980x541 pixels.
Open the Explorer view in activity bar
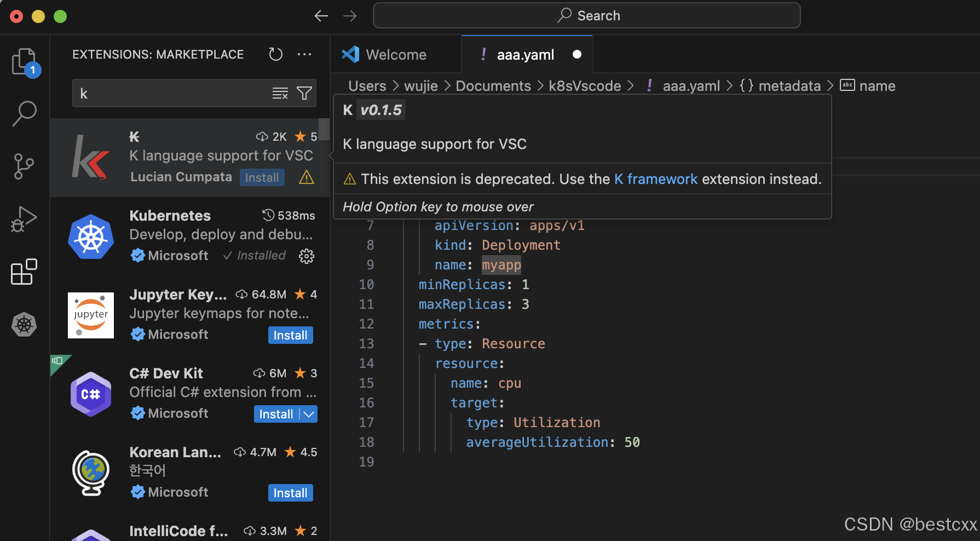[x=24, y=61]
